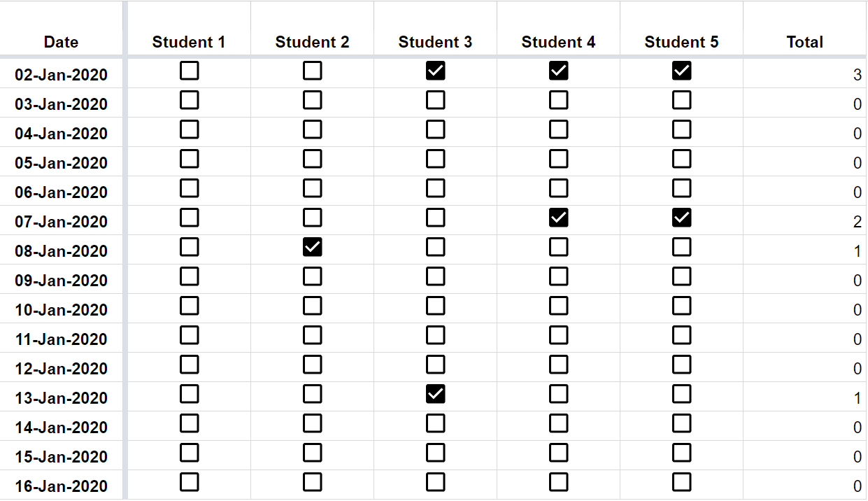The width and height of the screenshot is (868, 501).
Task: Mark Student 1 present on 10-Jan-2020
Action: point(189,306)
